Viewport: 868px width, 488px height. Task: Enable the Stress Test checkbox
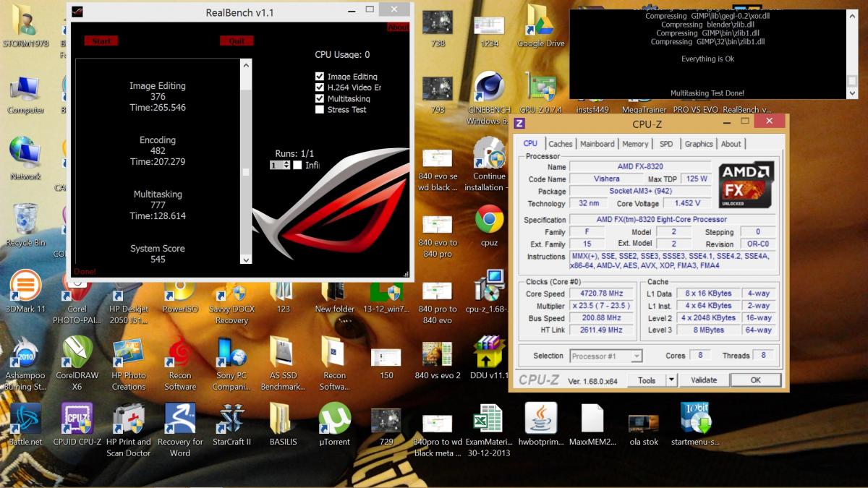click(320, 110)
